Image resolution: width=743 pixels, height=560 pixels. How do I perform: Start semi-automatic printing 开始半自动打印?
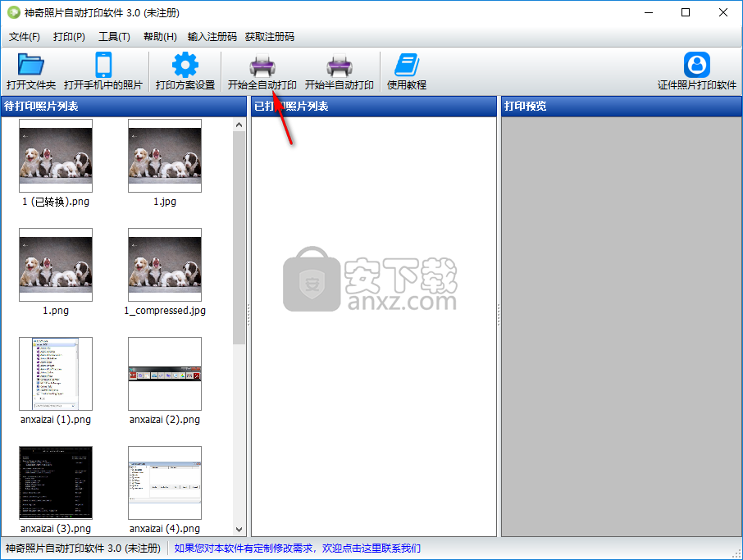click(x=340, y=71)
